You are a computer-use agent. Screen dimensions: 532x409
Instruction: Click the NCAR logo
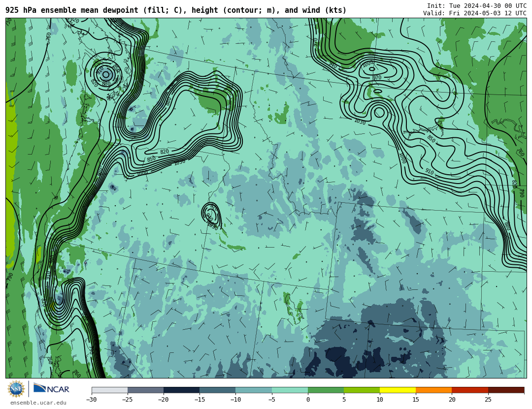[51, 389]
